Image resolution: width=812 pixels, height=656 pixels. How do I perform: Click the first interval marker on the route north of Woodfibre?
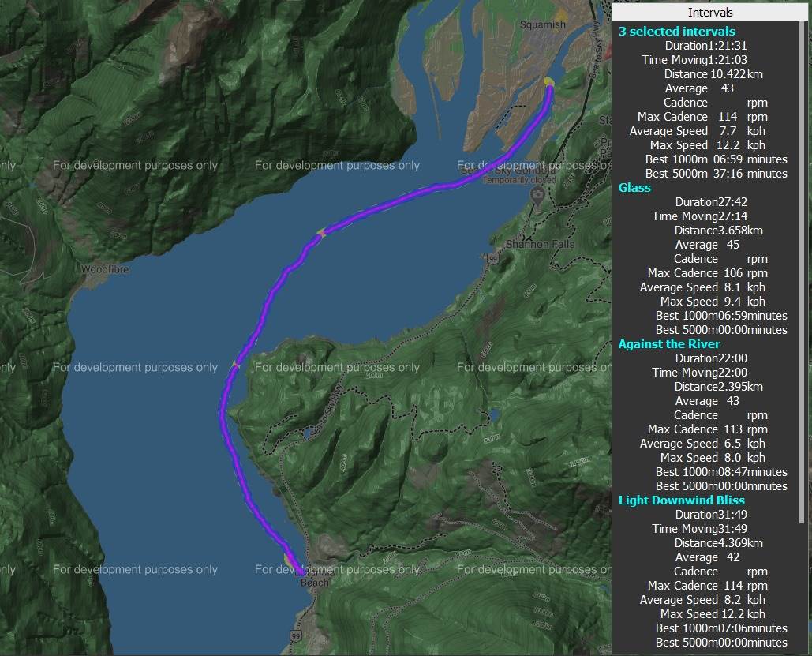(321, 232)
